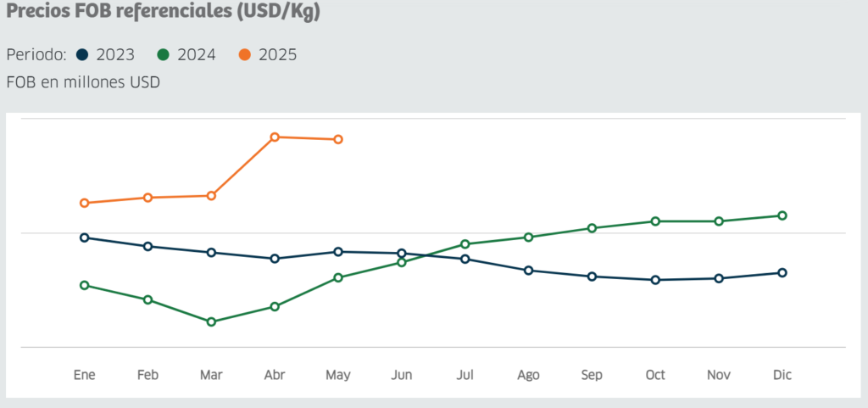
Task: Click the green 2024 data point for Ene
Action: [x=84, y=285]
